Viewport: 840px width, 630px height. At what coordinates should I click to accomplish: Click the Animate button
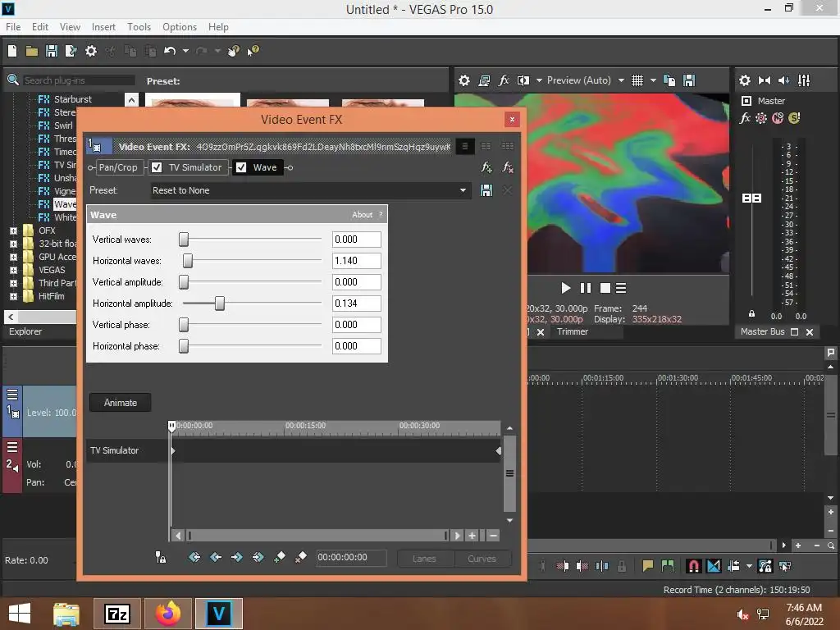(120, 403)
